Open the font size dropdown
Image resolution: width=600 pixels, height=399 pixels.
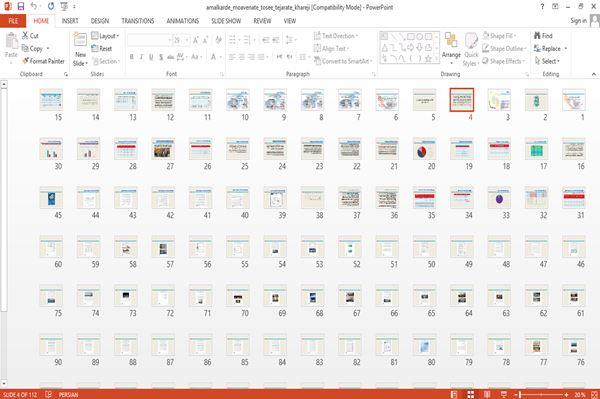point(187,40)
